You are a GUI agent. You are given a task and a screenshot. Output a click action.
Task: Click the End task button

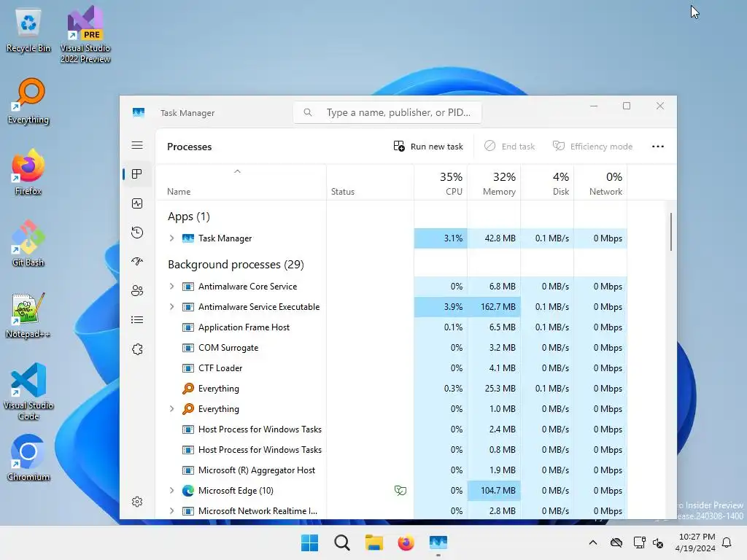tap(510, 147)
